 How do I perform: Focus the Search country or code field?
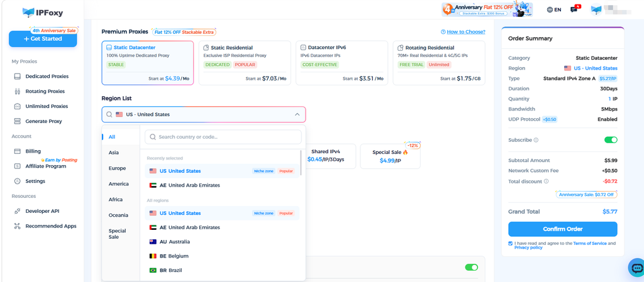223,137
